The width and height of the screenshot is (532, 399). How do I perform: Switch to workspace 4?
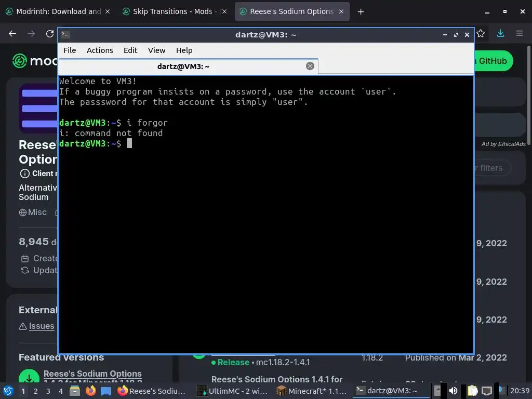coord(61,391)
